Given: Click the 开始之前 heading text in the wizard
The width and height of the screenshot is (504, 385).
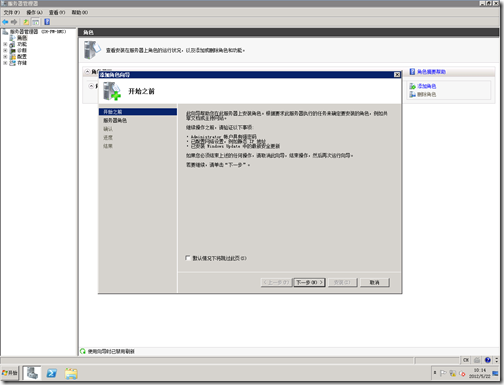Looking at the screenshot, I should [x=142, y=91].
